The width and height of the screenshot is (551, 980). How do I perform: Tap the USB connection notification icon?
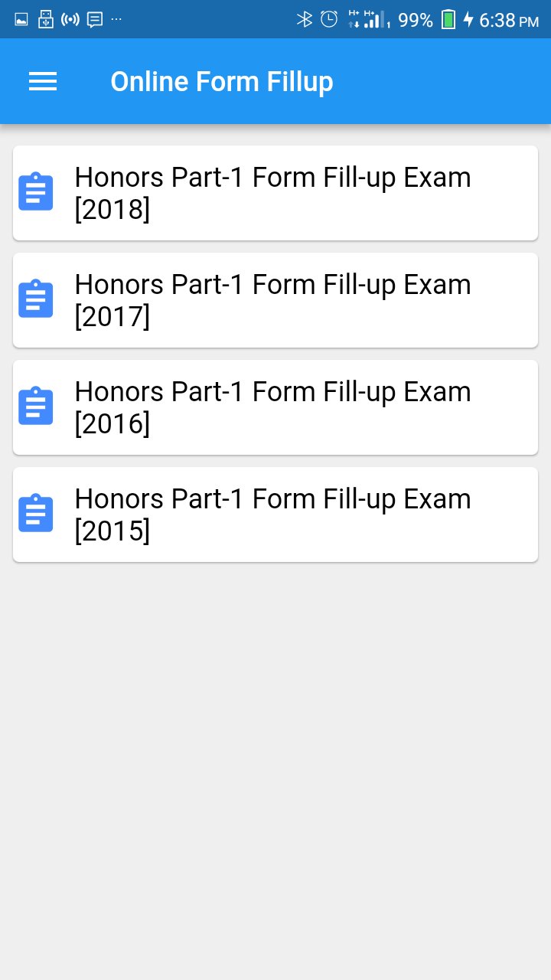(x=45, y=20)
